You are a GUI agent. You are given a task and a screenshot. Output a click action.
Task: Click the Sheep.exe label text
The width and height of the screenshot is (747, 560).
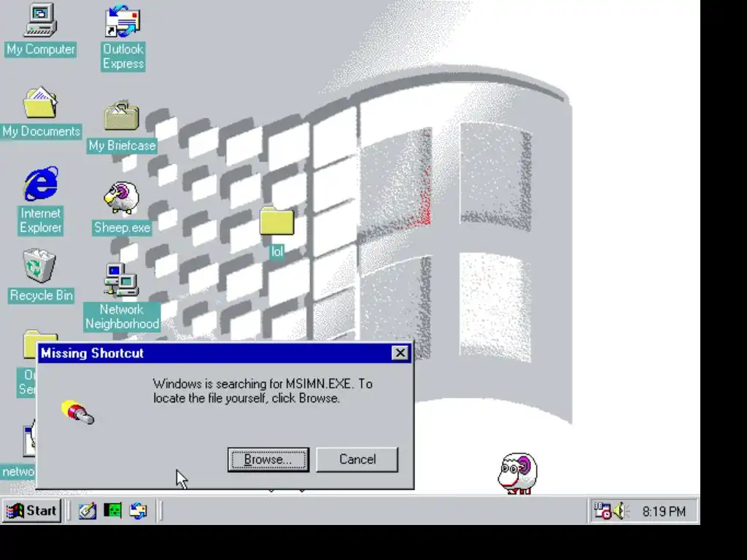[122, 227]
